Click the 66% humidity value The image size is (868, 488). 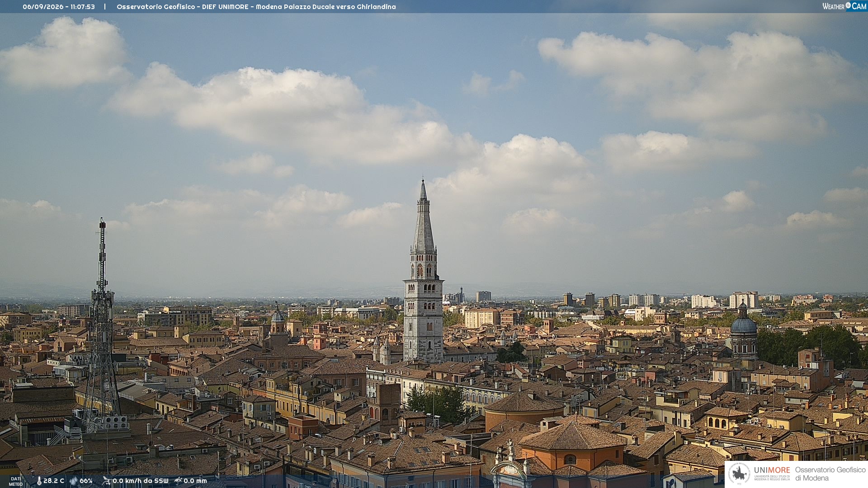point(86,481)
